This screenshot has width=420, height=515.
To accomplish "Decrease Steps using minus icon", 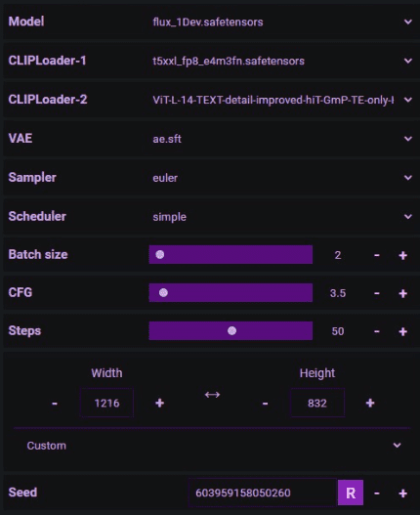I will pos(377,331).
